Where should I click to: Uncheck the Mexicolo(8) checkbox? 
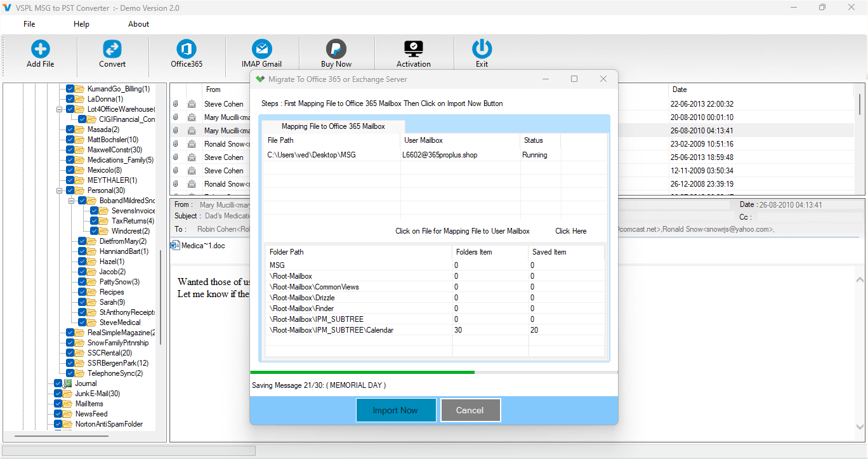point(70,170)
